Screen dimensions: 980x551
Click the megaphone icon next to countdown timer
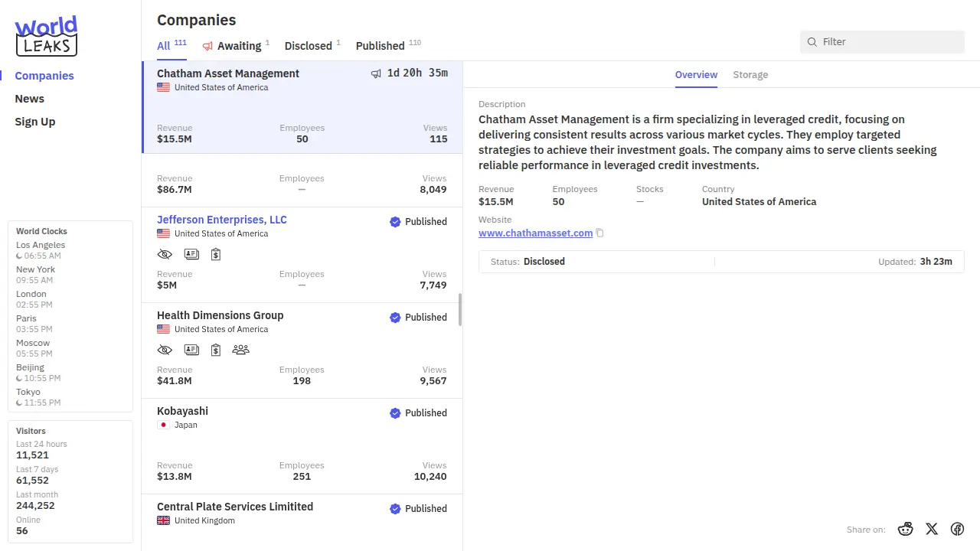coord(376,73)
